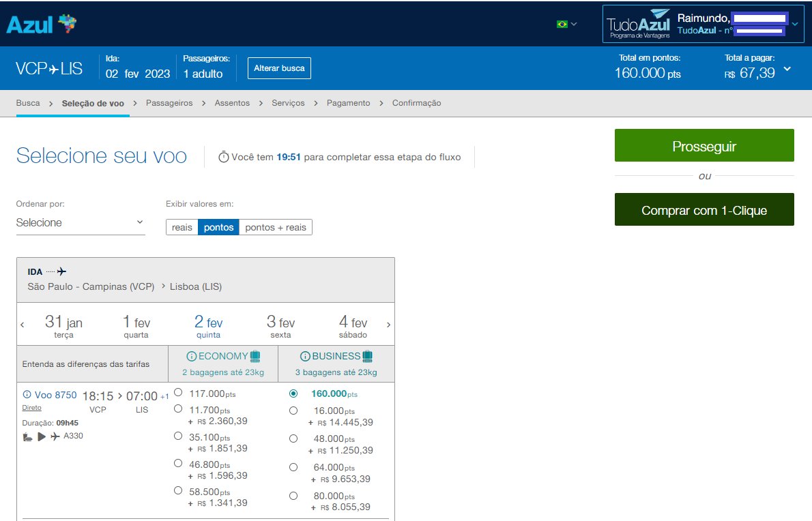Click Entenda as diferenças das tarifas
This screenshot has width=812, height=521.
86,364
